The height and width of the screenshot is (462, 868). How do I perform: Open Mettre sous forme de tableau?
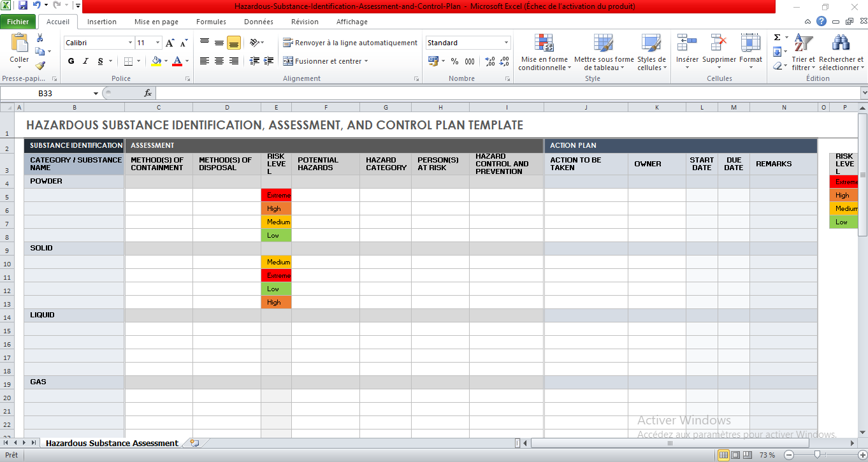(604, 52)
